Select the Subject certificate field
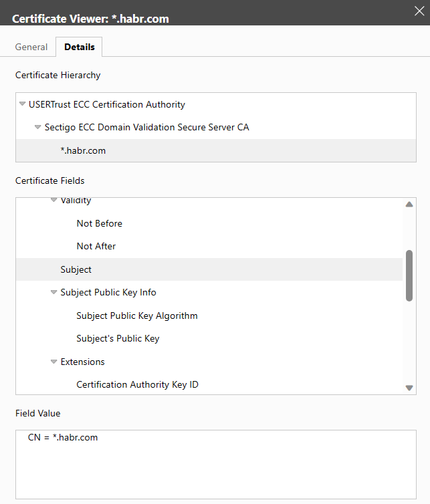Viewport: 430px width, 504px height. pyautogui.click(x=76, y=269)
